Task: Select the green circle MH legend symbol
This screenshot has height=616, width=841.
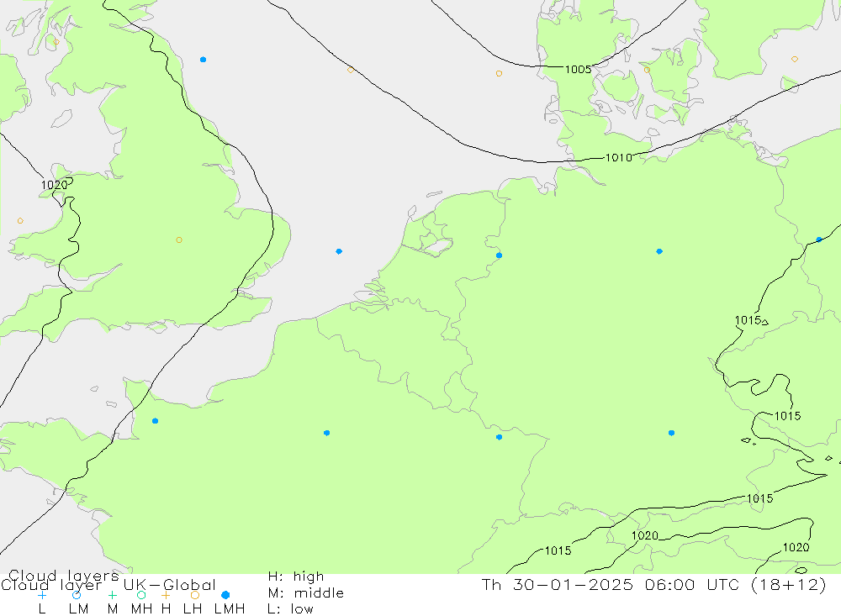Action: pos(141,595)
